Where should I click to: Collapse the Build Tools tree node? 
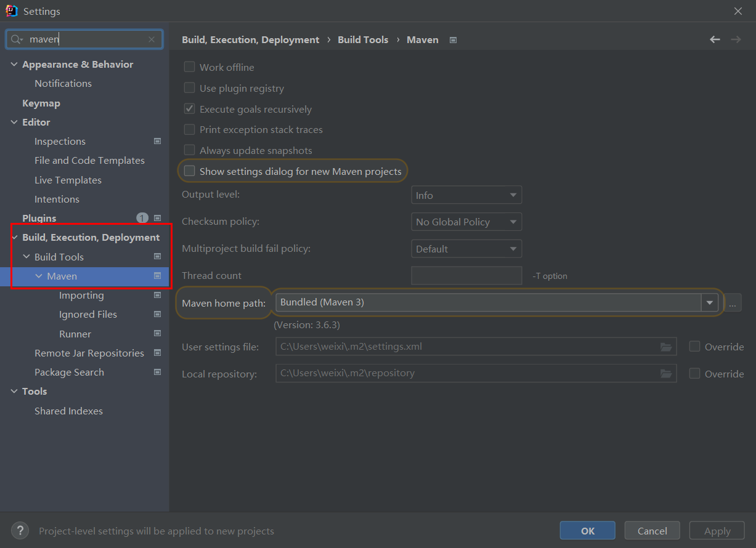coord(26,257)
